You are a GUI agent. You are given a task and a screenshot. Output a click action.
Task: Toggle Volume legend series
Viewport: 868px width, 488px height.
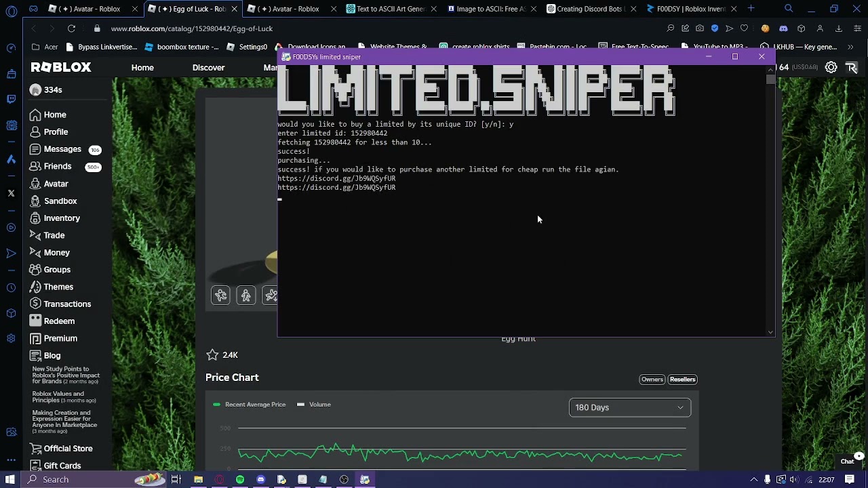314,405
